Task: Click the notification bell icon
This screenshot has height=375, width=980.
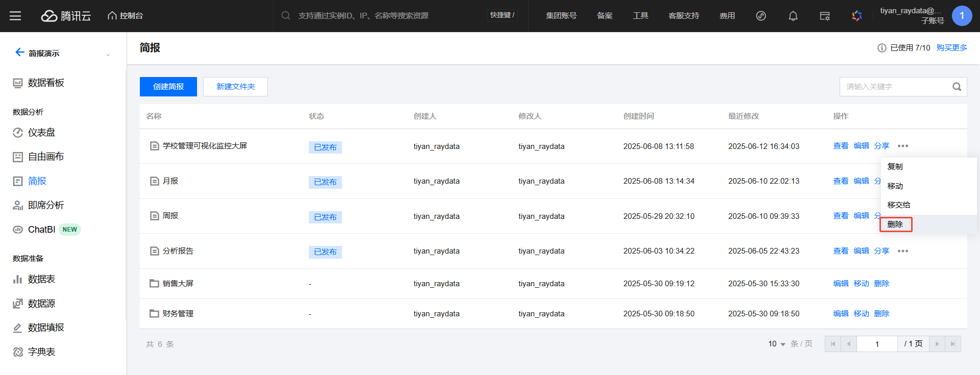Action: coord(793,16)
